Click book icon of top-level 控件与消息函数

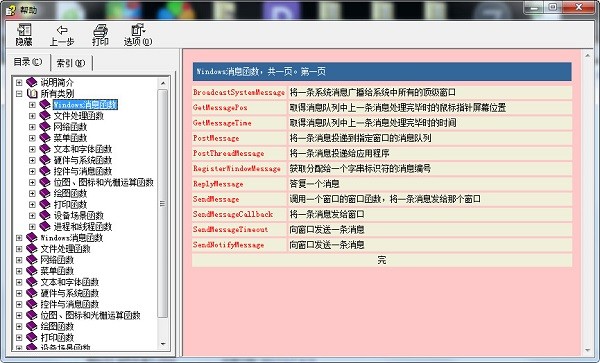32,304
